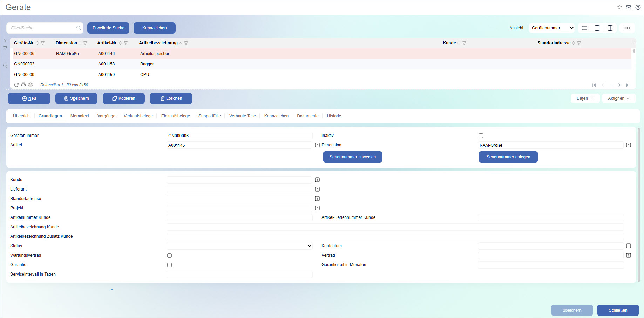Open the Supportfälle tab
The width and height of the screenshot is (644, 318).
[209, 116]
